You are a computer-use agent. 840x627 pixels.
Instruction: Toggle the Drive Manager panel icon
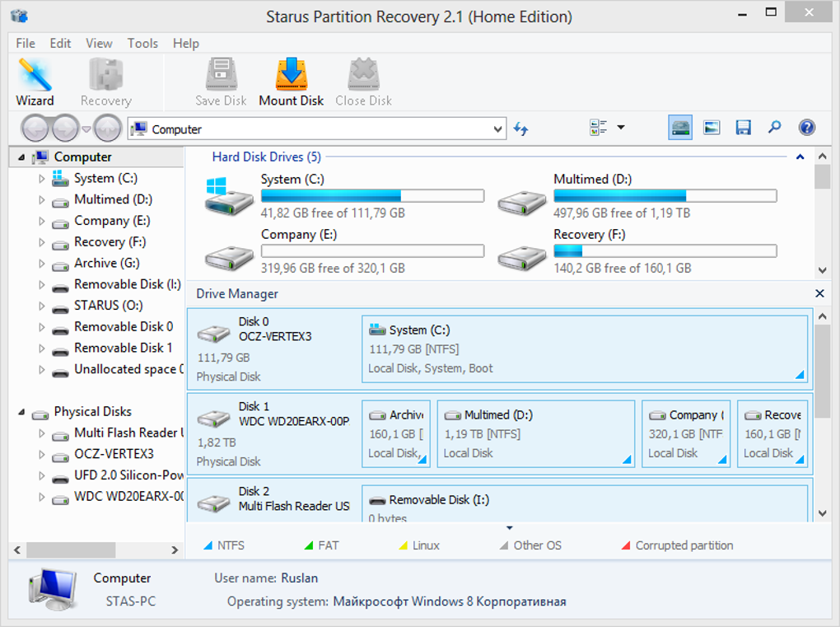click(x=680, y=128)
